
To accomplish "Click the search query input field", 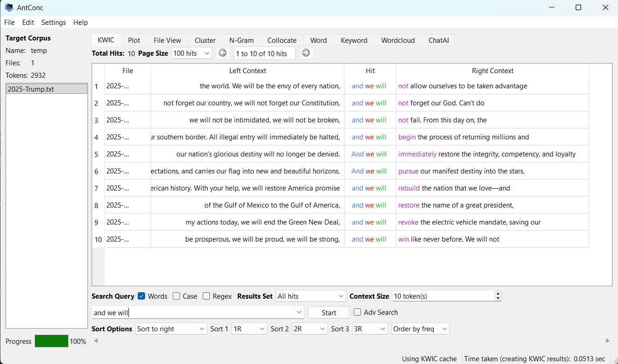I will click(193, 313).
